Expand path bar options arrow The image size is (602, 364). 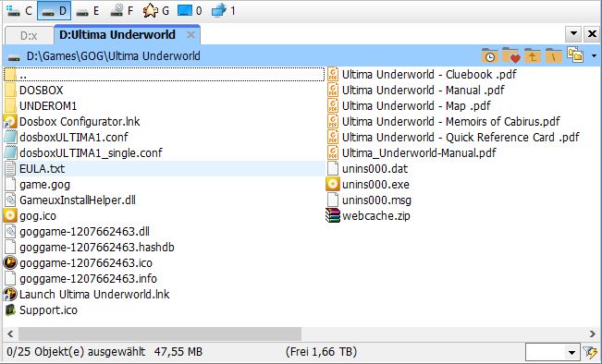click(594, 56)
